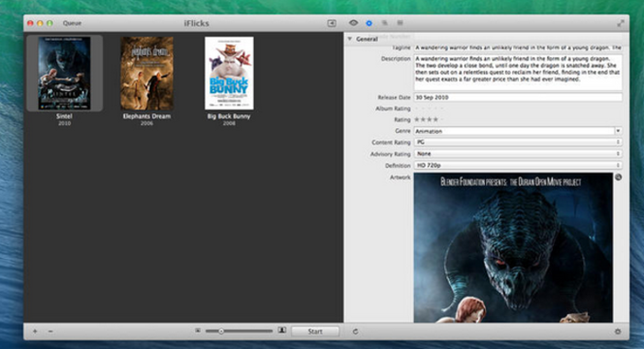Click the Elephants Dream title text

pyautogui.click(x=147, y=116)
